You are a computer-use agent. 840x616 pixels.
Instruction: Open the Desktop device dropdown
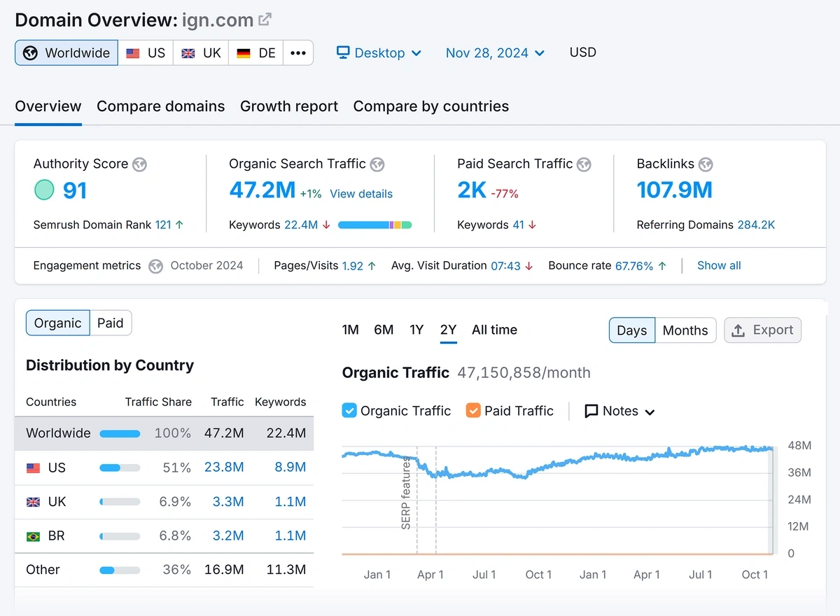pyautogui.click(x=379, y=52)
